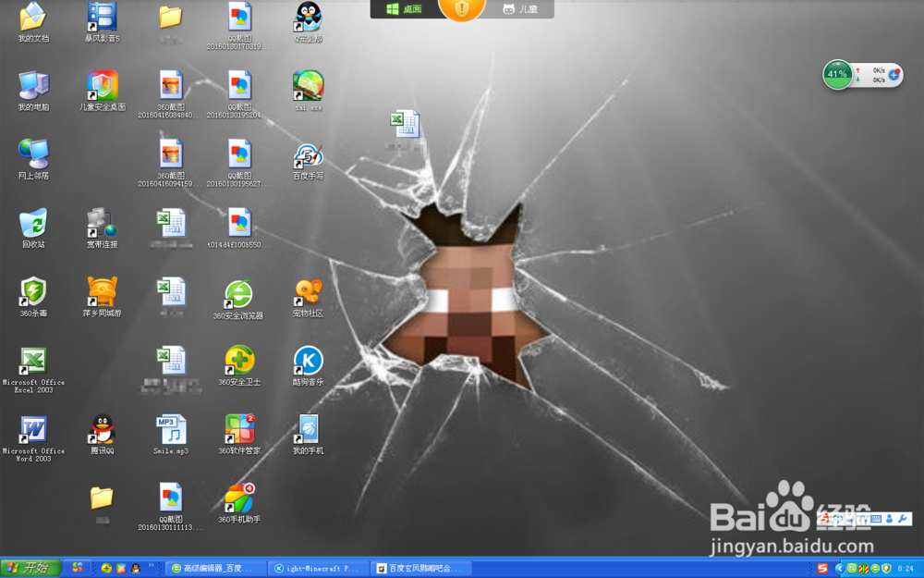Open the 回收站 recycle bin
The width and height of the screenshot is (924, 578).
[x=33, y=228]
